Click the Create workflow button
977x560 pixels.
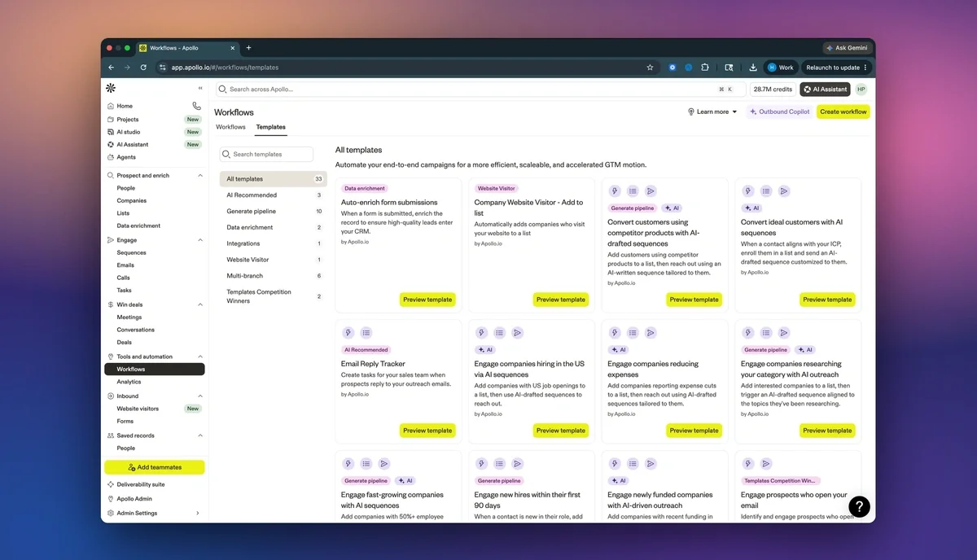pos(843,112)
